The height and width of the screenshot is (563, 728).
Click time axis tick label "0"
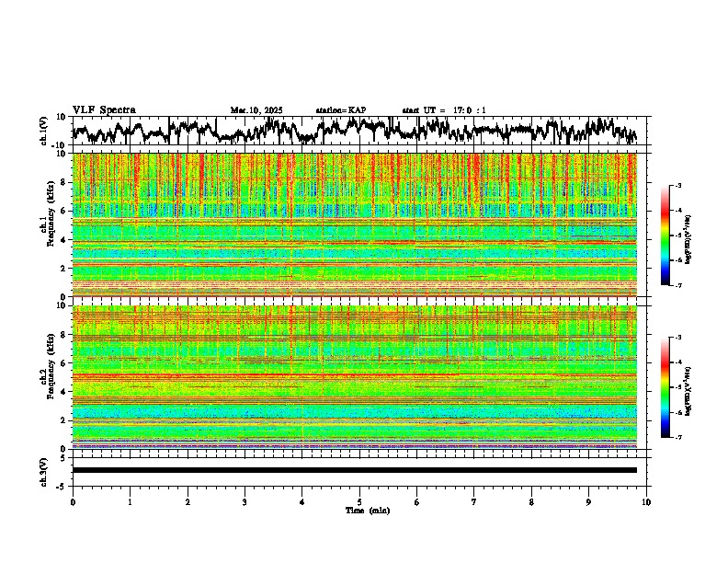tap(73, 502)
